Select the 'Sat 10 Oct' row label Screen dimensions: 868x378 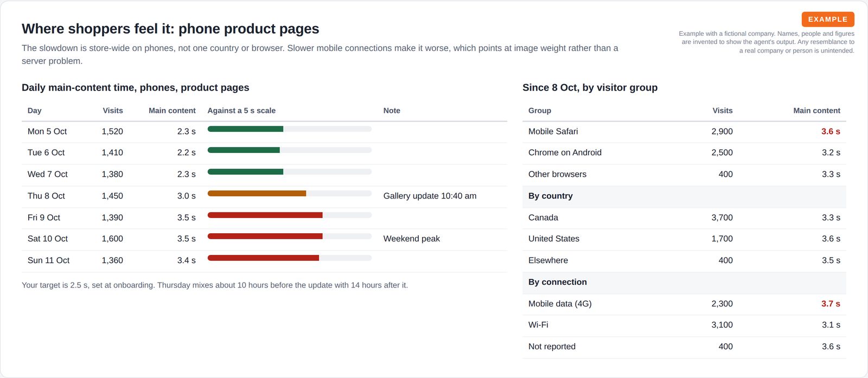coord(48,239)
